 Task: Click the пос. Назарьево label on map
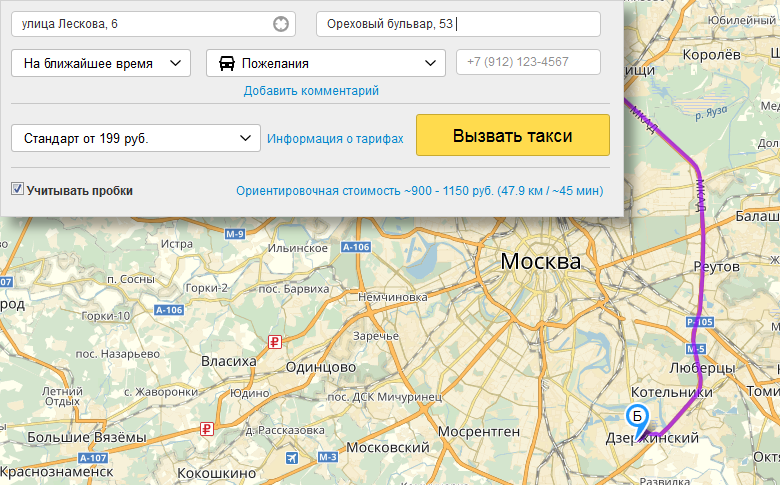point(118,354)
